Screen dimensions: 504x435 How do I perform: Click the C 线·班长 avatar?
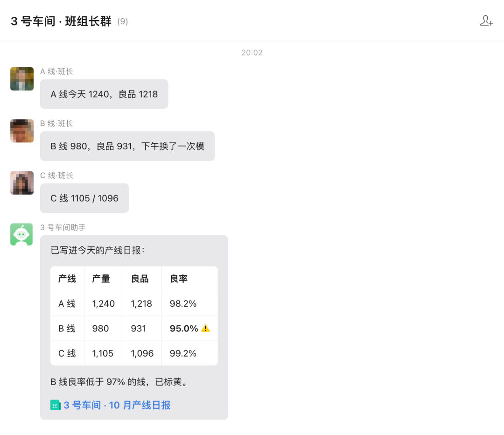click(x=22, y=183)
